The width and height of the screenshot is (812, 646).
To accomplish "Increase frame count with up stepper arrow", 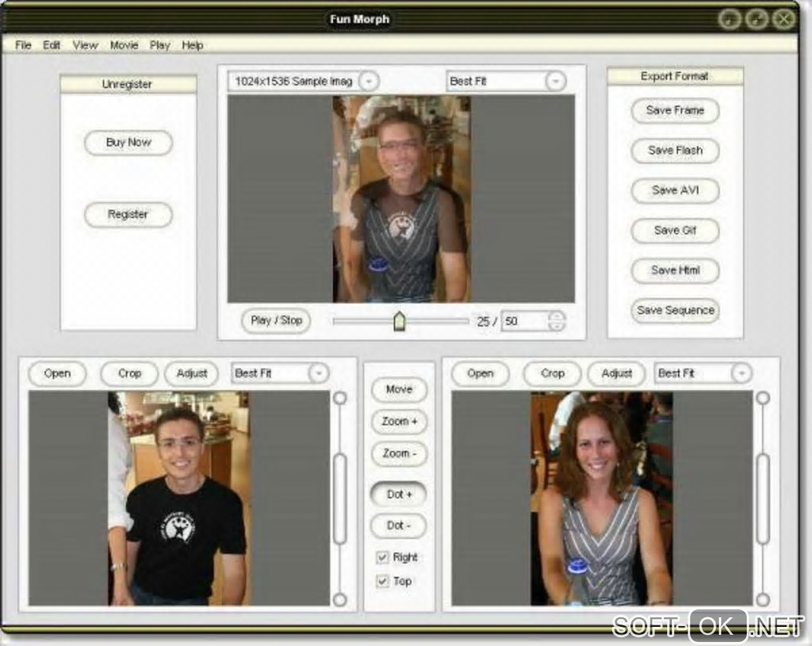I will [x=556, y=316].
